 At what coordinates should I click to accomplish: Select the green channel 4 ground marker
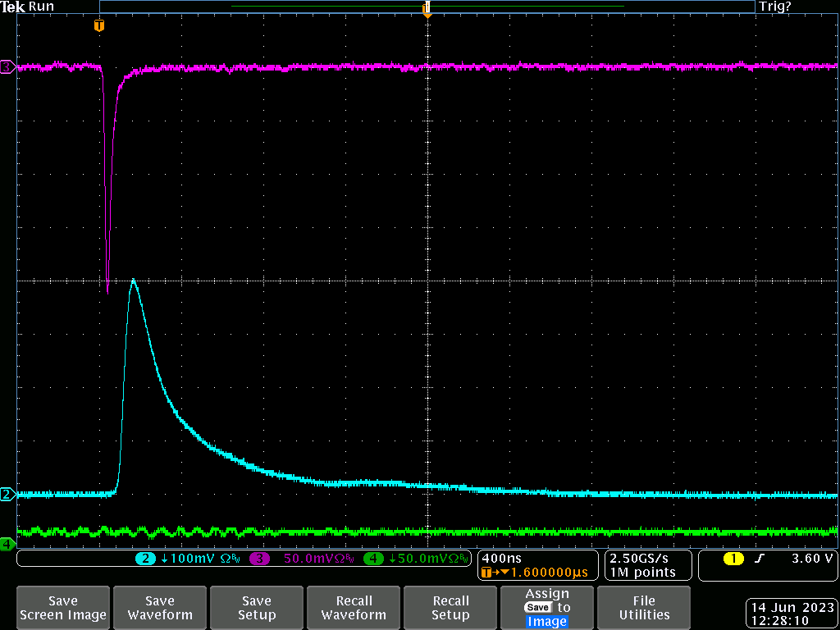7,543
